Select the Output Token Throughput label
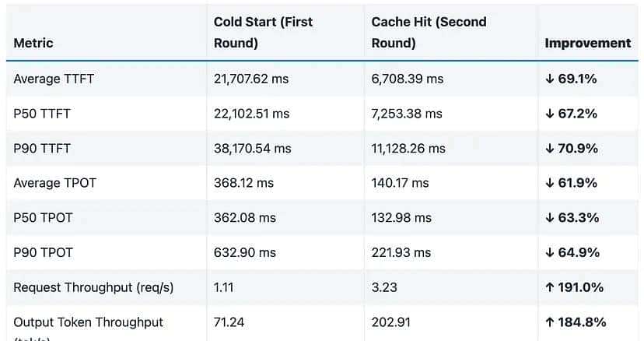 (x=88, y=322)
